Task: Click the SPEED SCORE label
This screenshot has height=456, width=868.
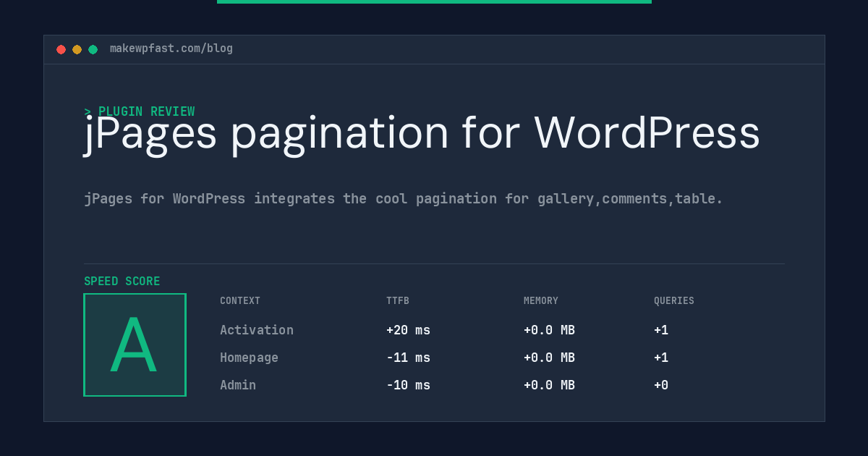Action: pos(122,282)
